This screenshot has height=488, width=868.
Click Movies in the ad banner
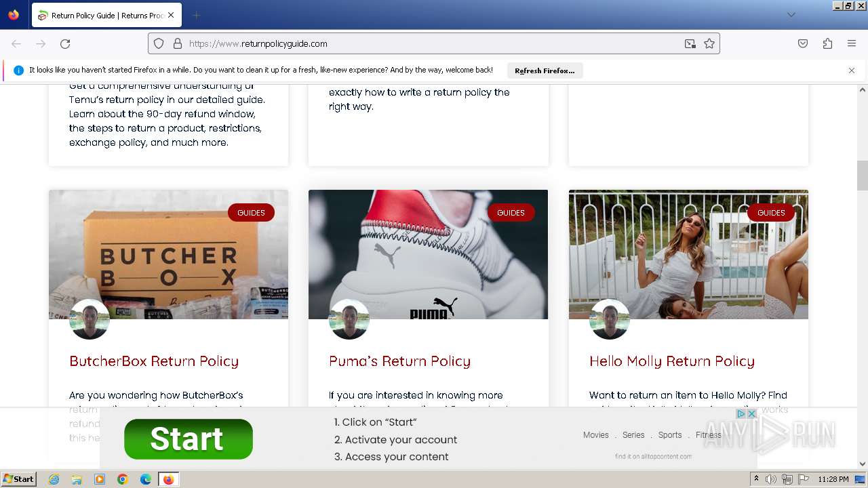click(x=596, y=435)
